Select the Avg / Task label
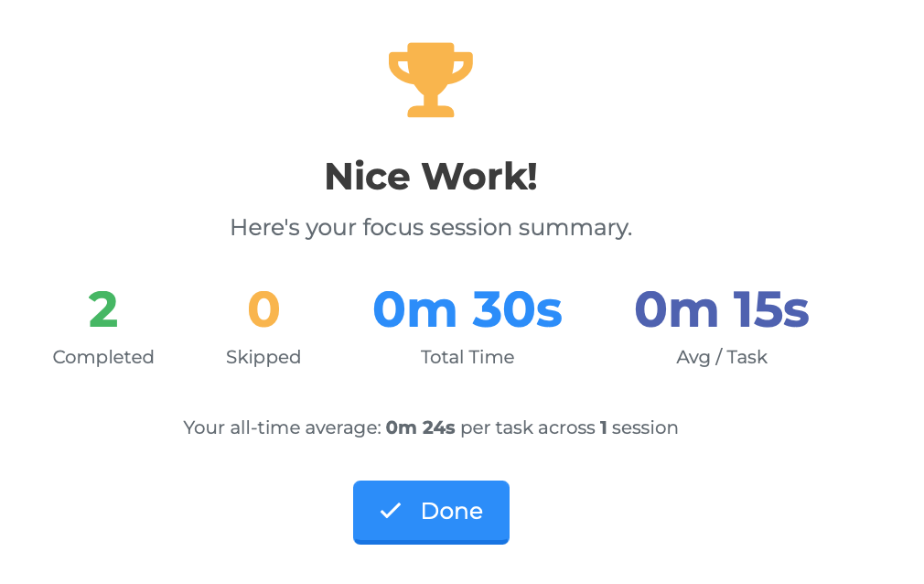924x584 pixels. coord(722,357)
